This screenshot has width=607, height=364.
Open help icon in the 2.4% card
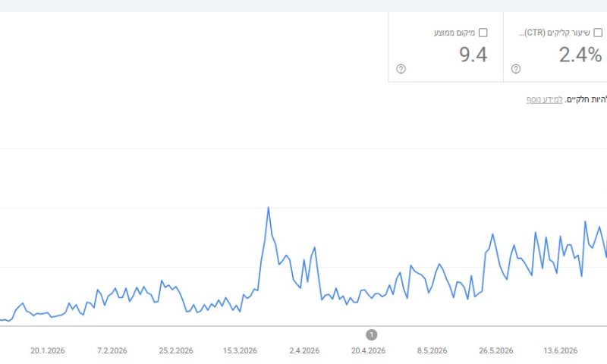point(516,69)
